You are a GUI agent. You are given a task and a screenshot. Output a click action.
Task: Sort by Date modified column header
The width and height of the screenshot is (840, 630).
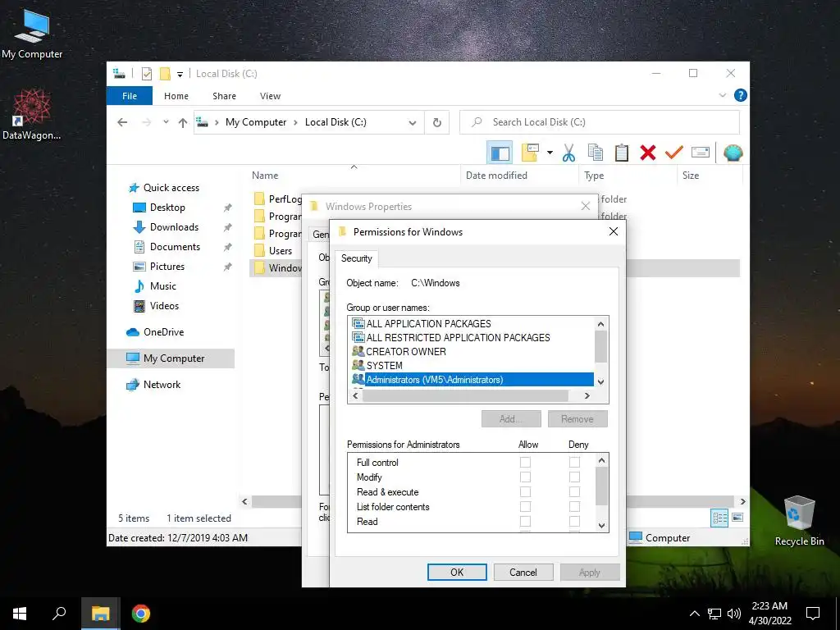click(x=519, y=176)
